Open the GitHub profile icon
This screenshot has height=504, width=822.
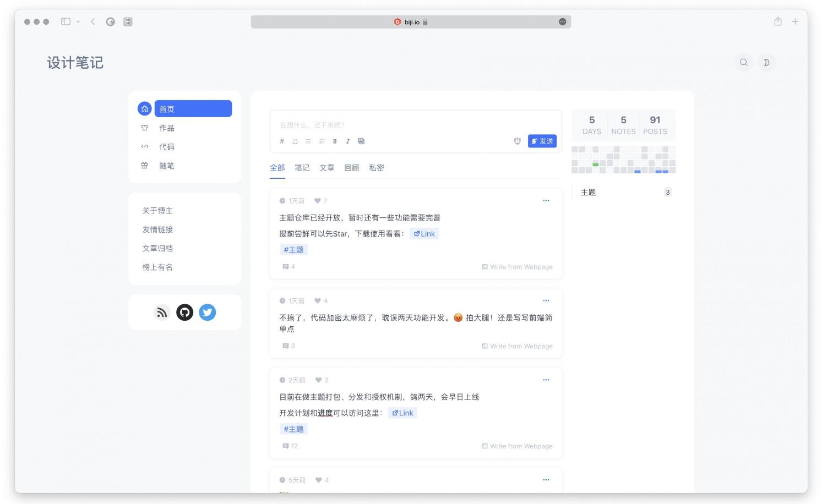coord(185,313)
